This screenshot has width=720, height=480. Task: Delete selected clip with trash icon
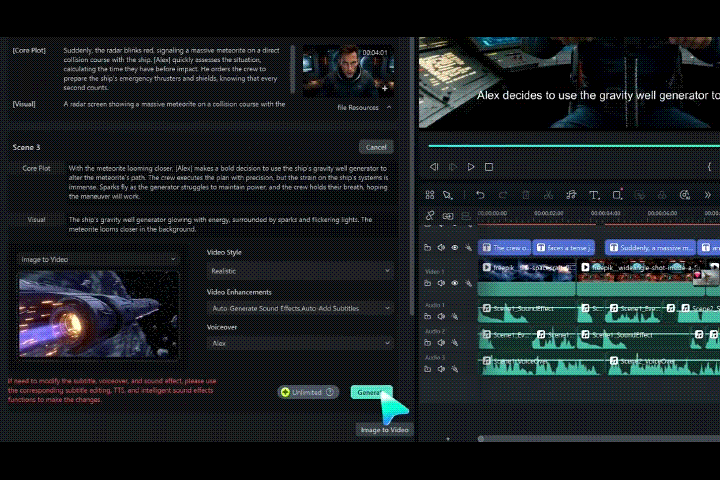526,195
